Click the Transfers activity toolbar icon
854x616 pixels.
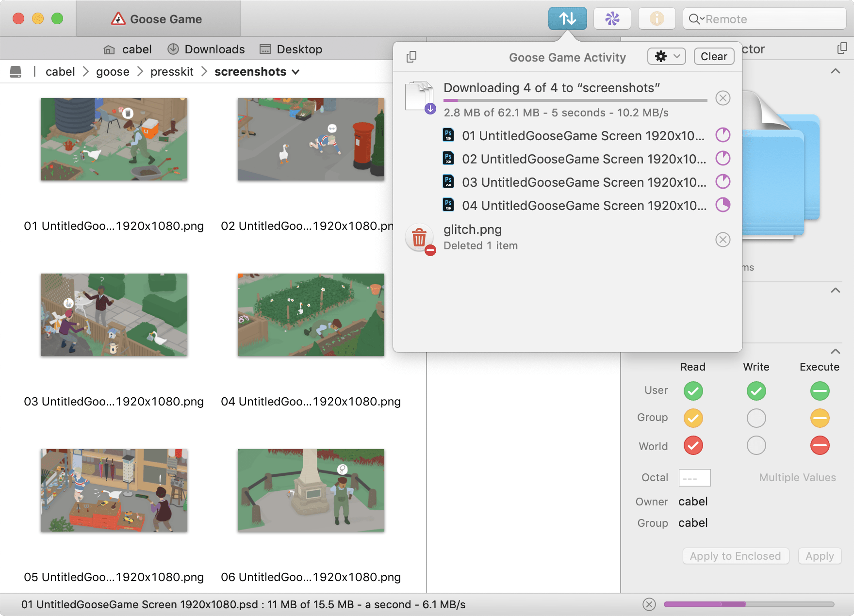pos(567,18)
